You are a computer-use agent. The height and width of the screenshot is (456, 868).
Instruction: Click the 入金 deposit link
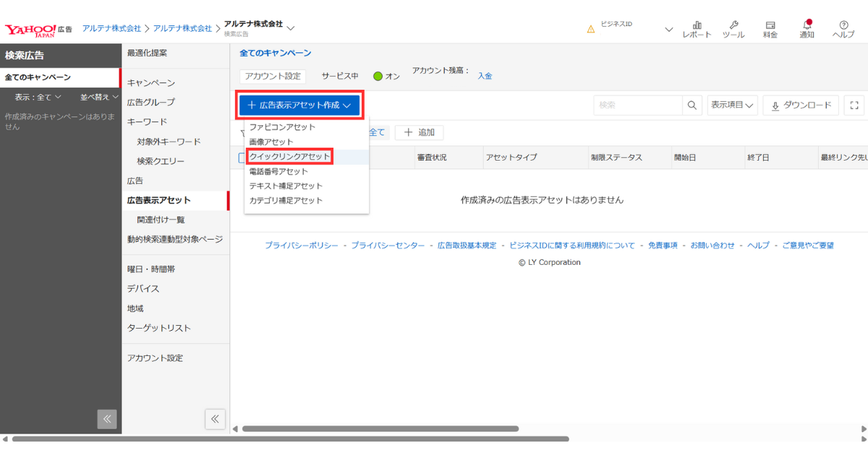pos(485,76)
